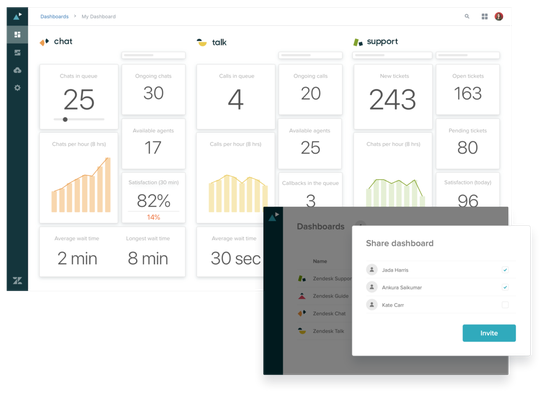The width and height of the screenshot is (540, 399).
Task: Click the yellow Calls per hour chart
Action: [x=238, y=193]
